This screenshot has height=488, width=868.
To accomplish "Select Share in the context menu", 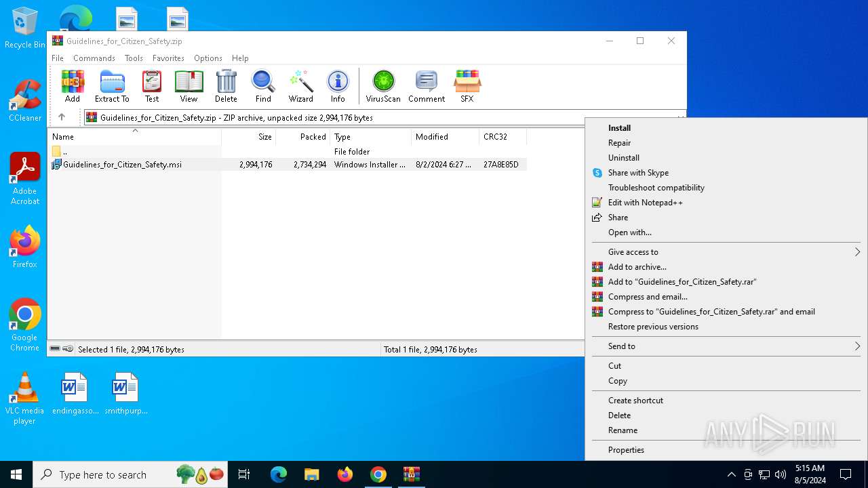I will pyautogui.click(x=726, y=218).
